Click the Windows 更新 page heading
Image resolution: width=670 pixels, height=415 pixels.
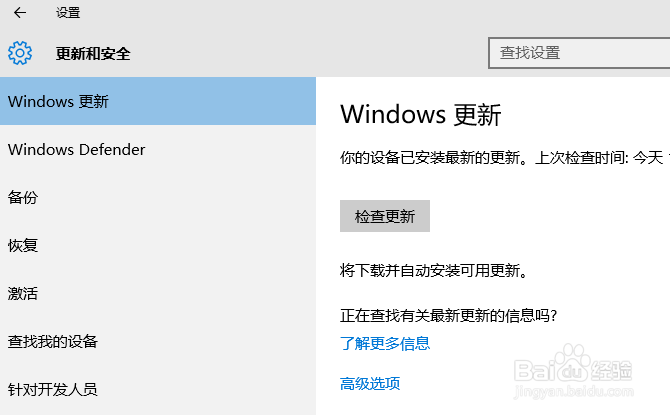click(x=420, y=114)
